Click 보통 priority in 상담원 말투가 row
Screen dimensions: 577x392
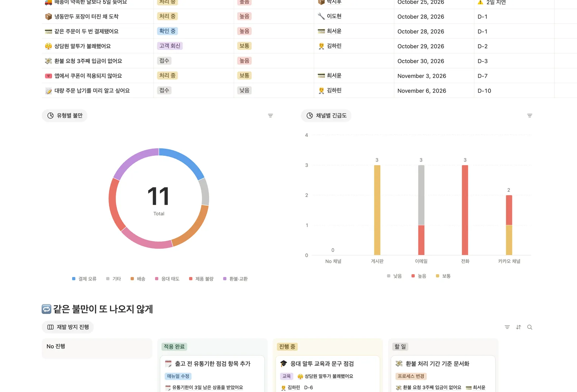click(245, 46)
